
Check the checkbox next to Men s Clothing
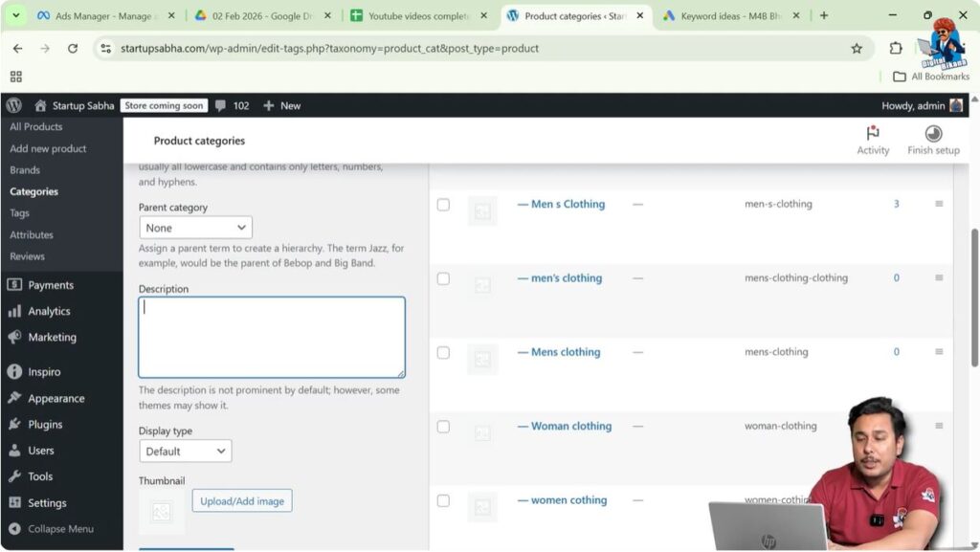443,204
